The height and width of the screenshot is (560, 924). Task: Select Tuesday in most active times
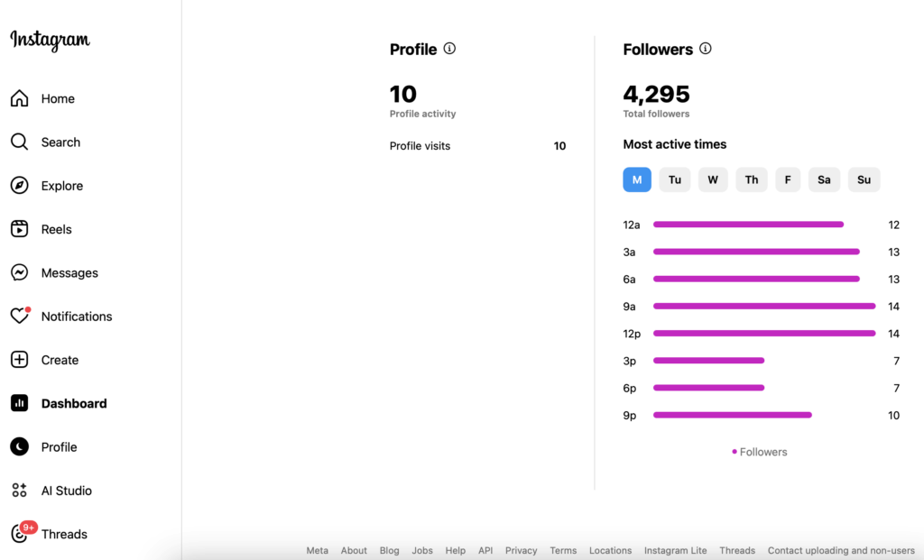674,179
